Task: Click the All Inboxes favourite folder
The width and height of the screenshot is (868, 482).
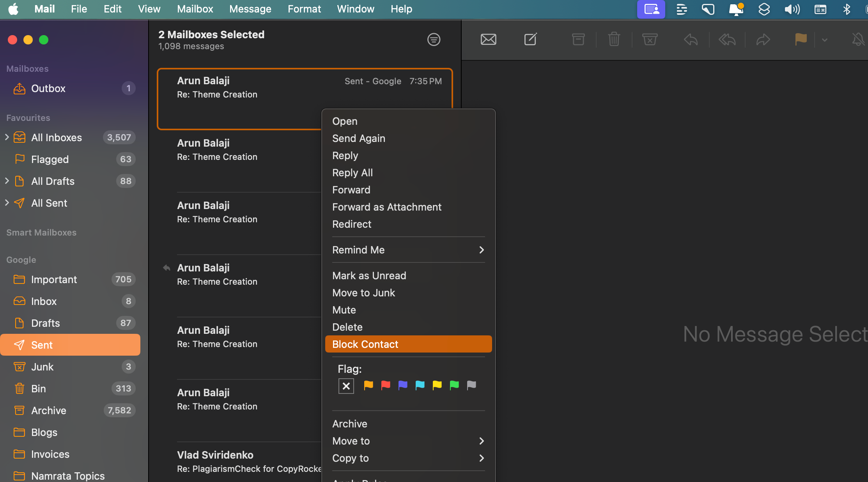Action: tap(57, 137)
